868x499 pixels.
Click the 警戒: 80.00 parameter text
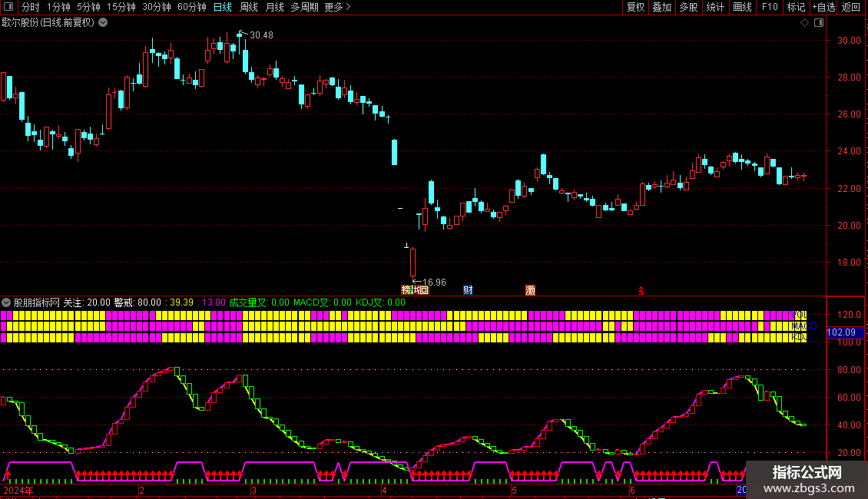137,302
